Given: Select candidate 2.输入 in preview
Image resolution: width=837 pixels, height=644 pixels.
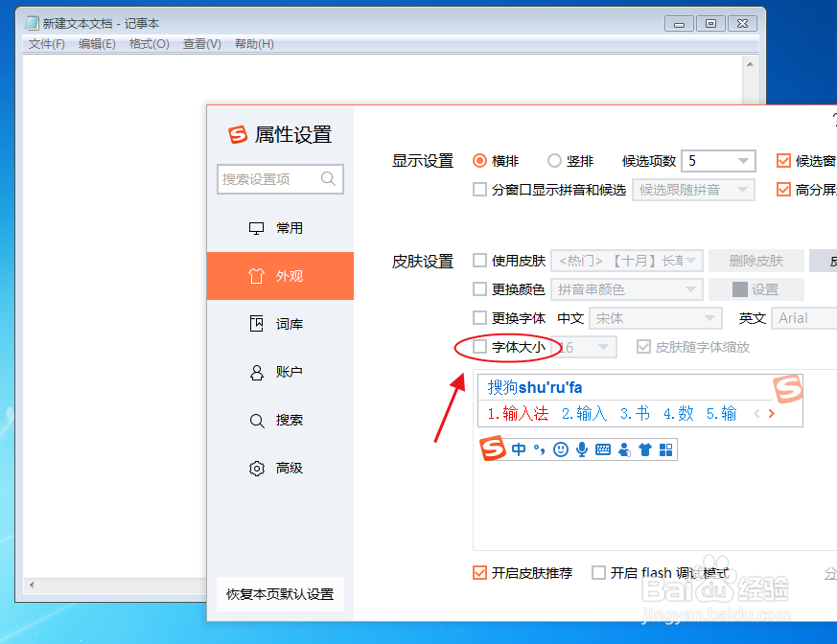Looking at the screenshot, I should coord(584,413).
